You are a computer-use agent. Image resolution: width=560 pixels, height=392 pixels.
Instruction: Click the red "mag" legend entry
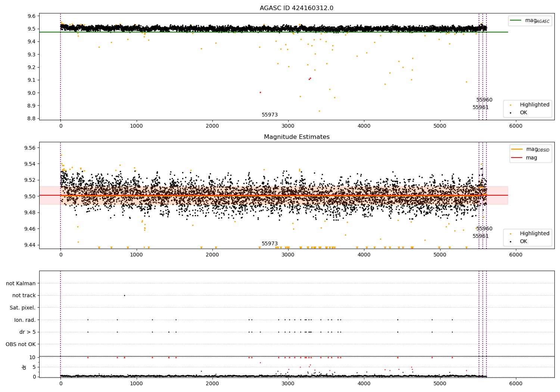pos(525,158)
